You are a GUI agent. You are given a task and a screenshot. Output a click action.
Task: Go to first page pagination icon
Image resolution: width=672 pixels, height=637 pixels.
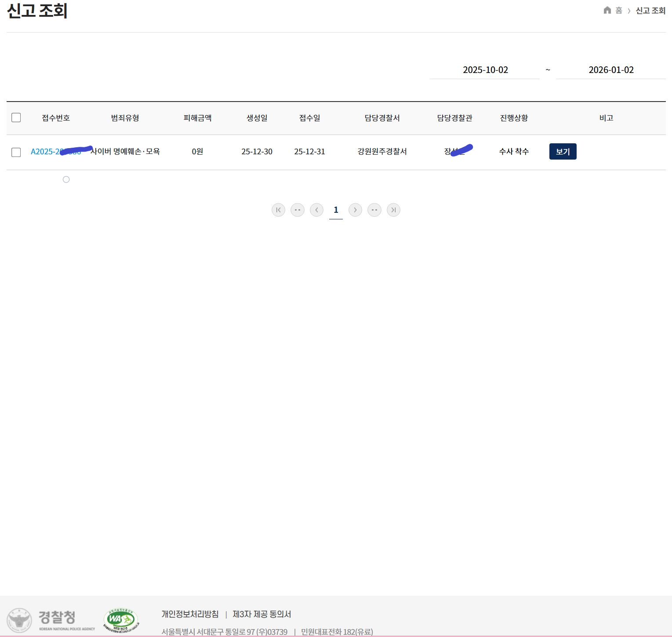click(x=278, y=210)
